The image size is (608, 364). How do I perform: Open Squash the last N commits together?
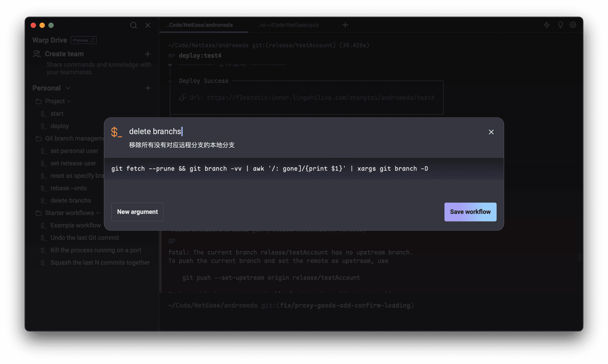pyautogui.click(x=100, y=263)
